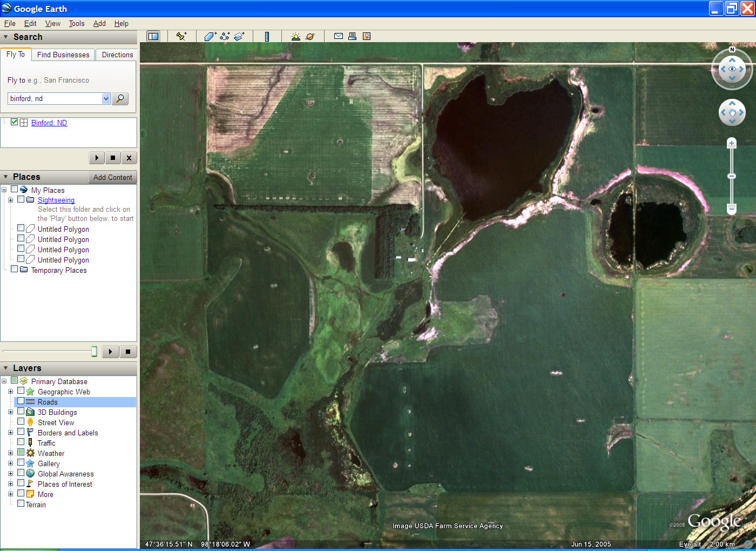The height and width of the screenshot is (551, 756).
Task: Collapse the Layers panel triangle
Action: point(6,368)
